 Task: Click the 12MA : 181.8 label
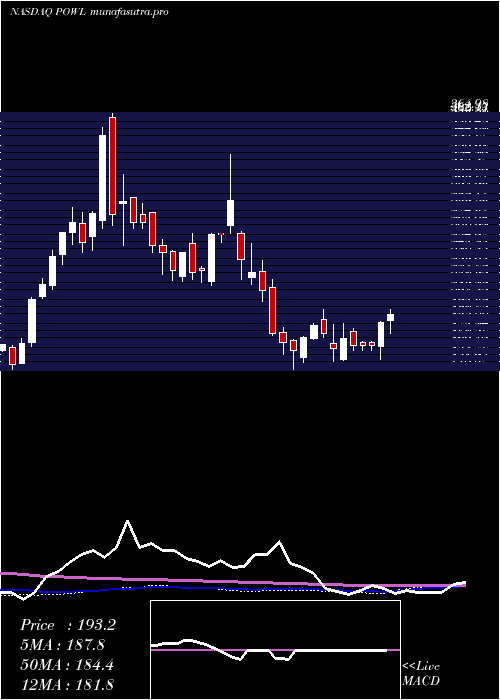[67, 684]
